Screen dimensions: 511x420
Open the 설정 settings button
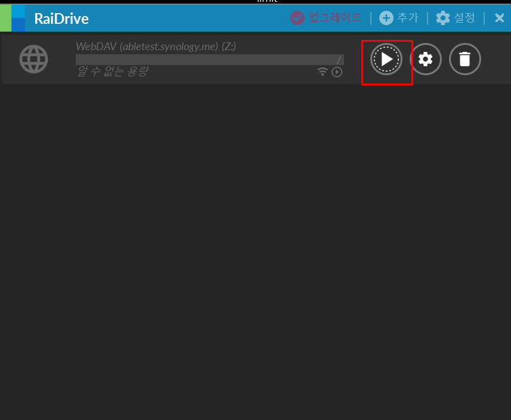[x=456, y=18]
